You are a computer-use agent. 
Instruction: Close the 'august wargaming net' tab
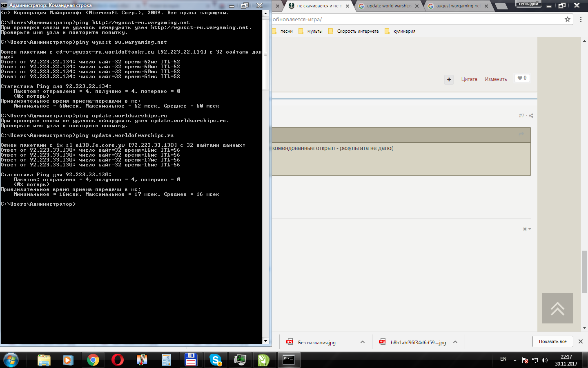486,6
